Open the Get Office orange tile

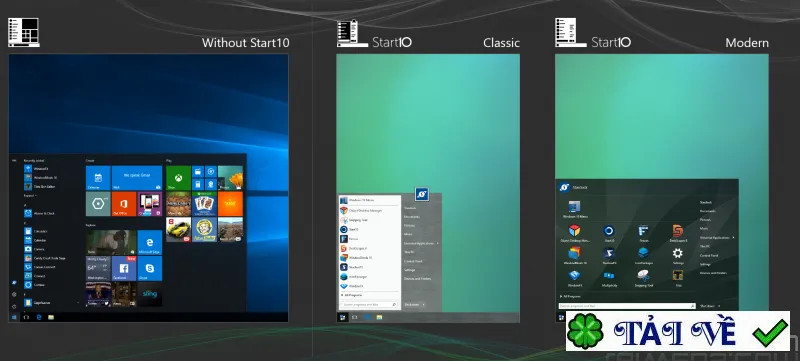(124, 204)
